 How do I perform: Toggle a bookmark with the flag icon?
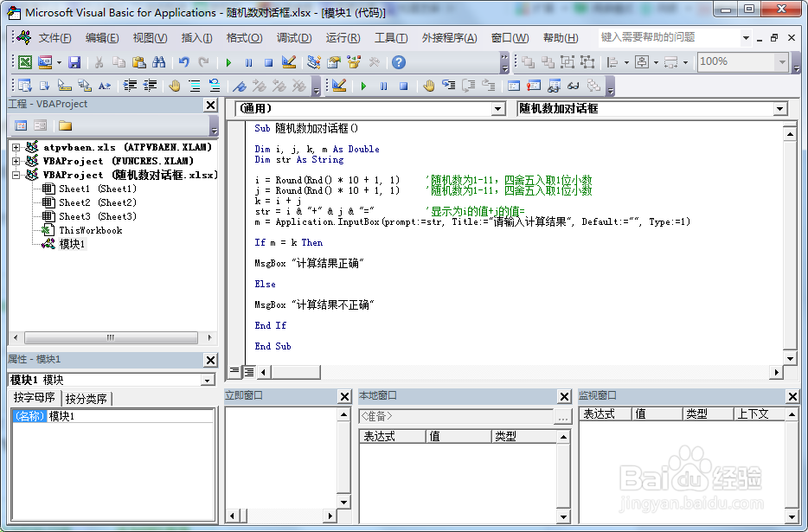[x=239, y=86]
